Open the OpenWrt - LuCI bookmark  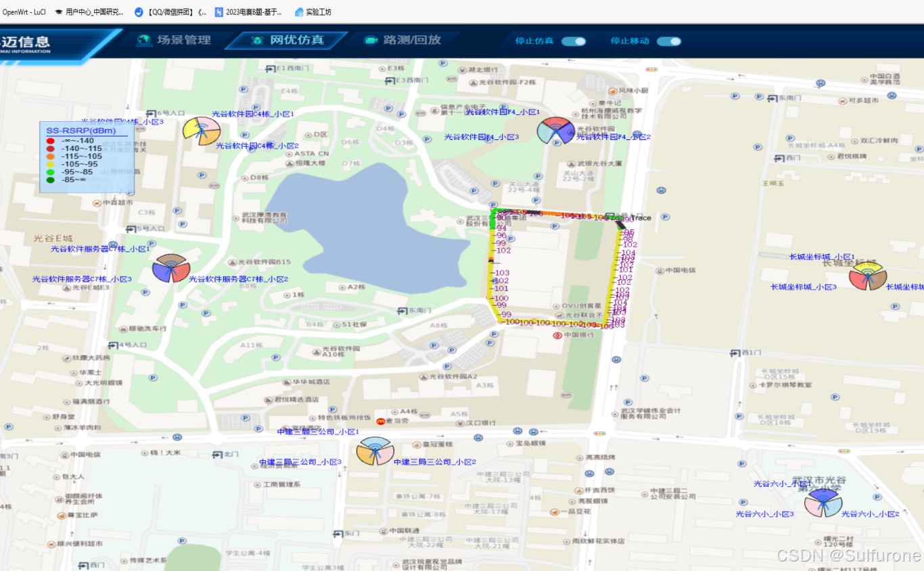(24, 12)
